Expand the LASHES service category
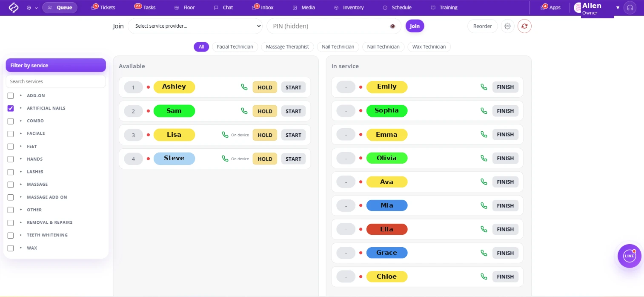Image resolution: width=644 pixels, height=297 pixels. pos(21,172)
